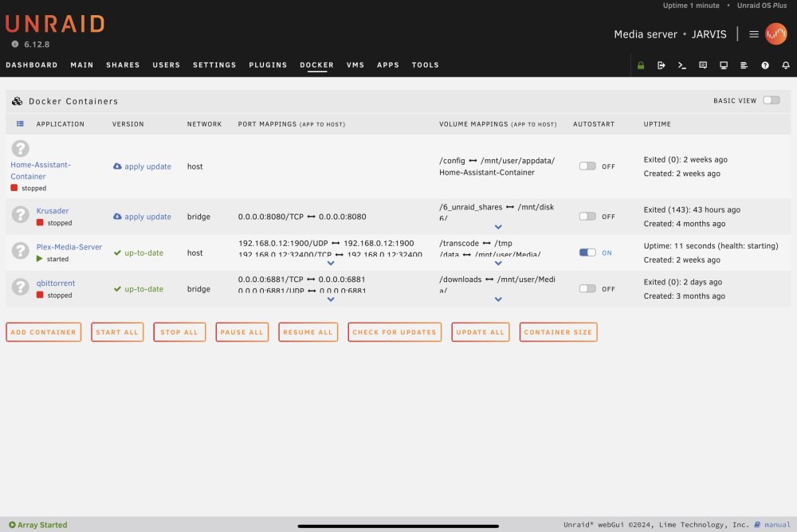Click the red stopped icon for qbittorrent
The width and height of the screenshot is (797, 532).
[40, 295]
